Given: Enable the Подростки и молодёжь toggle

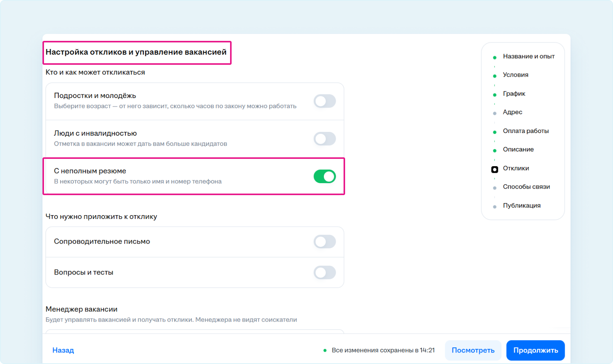Looking at the screenshot, I should (x=324, y=101).
